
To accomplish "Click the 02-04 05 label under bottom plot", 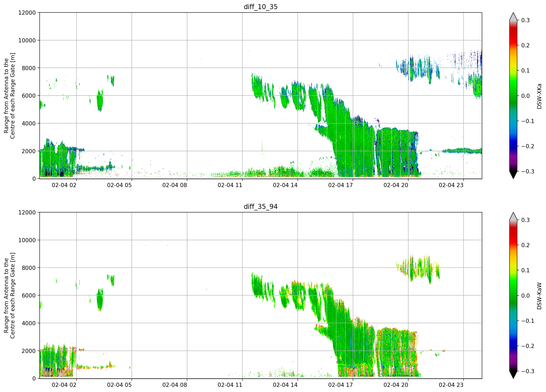I will 120,385.
